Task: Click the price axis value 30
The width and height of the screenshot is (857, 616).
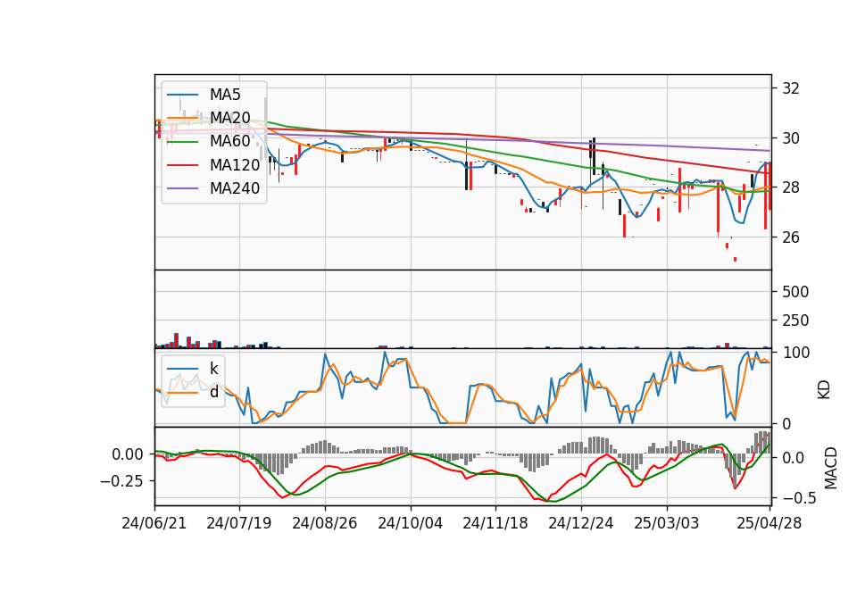Action: 790,138
